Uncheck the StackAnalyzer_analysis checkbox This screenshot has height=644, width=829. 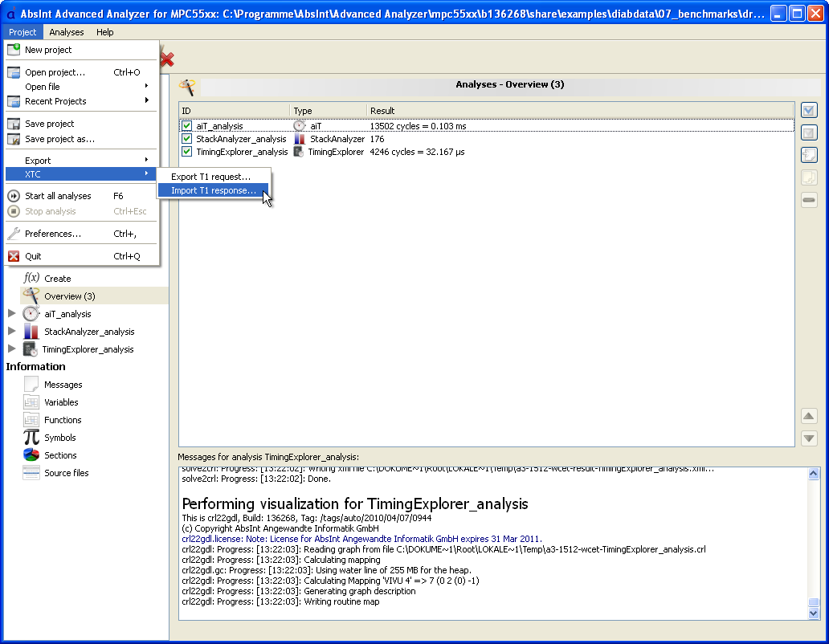(x=186, y=139)
